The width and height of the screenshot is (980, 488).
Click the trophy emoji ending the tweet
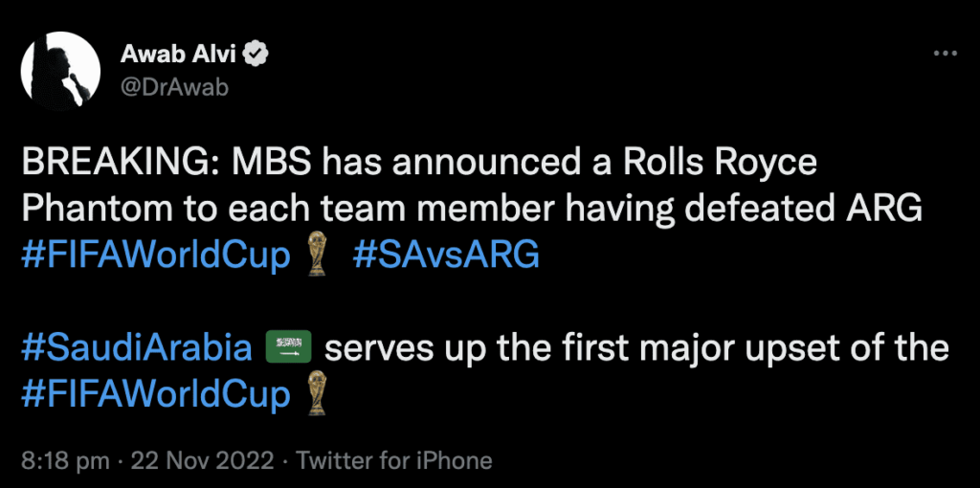point(317,394)
